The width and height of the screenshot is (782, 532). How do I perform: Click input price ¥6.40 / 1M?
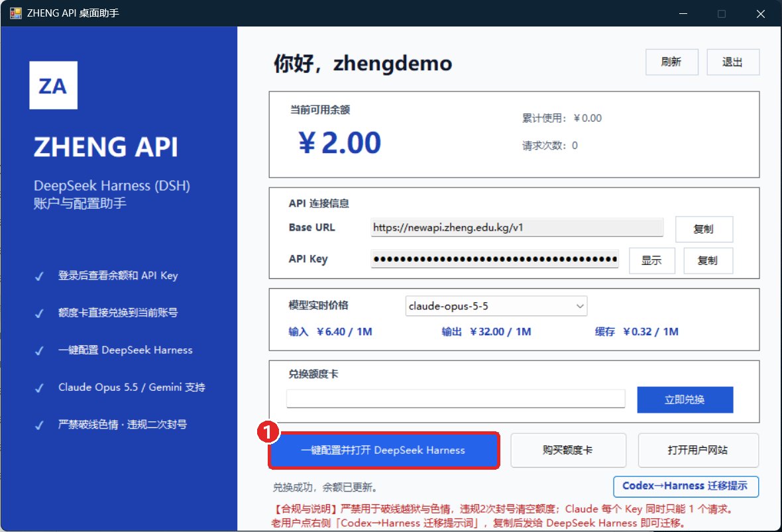pos(330,331)
